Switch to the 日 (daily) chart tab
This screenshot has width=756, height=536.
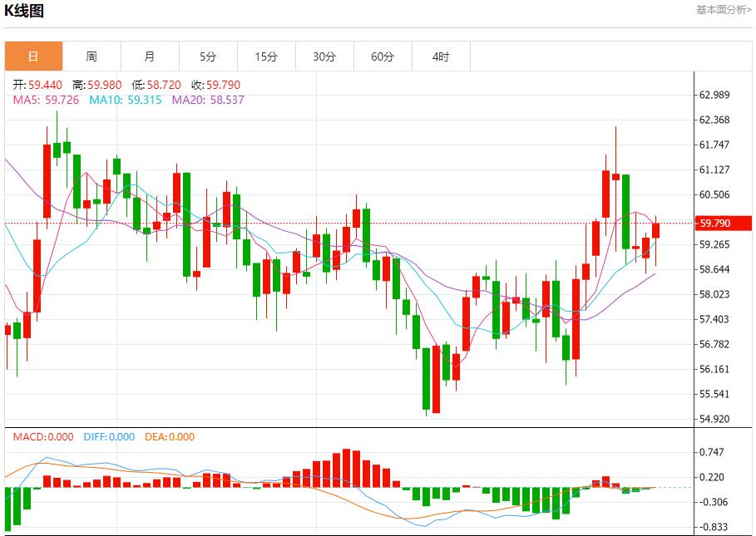pos(33,57)
